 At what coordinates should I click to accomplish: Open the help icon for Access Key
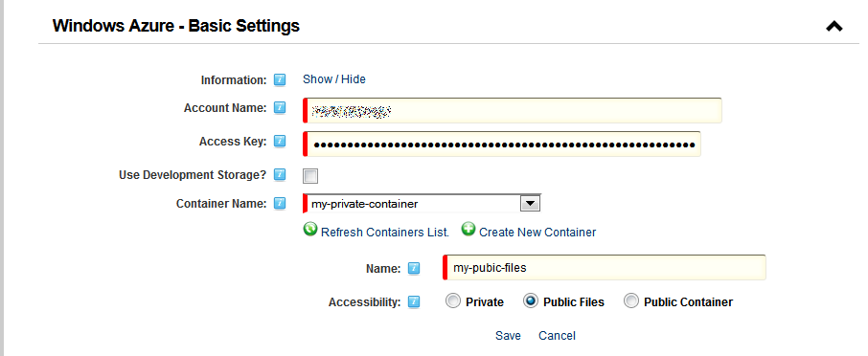[x=280, y=142]
